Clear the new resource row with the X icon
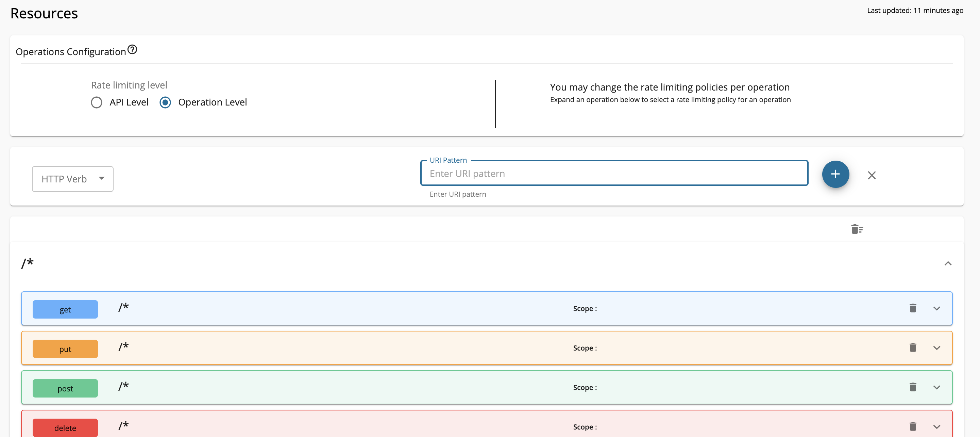Image resolution: width=980 pixels, height=437 pixels. tap(872, 175)
